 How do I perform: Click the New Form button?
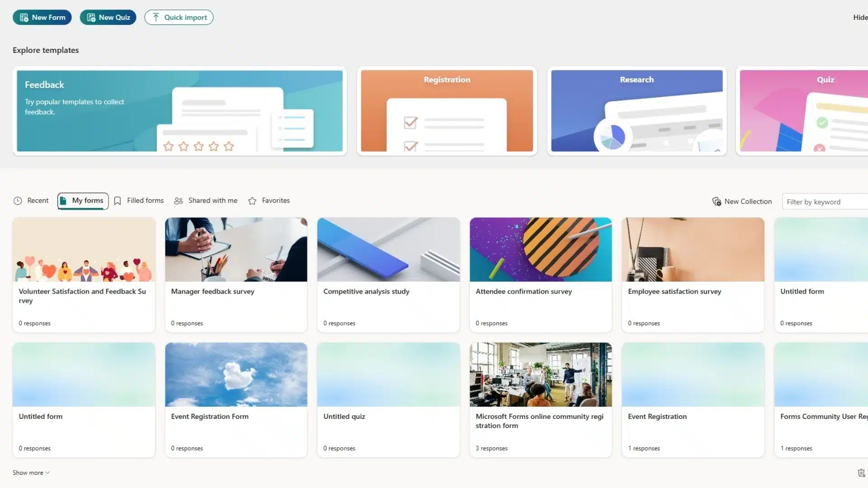coord(42,17)
